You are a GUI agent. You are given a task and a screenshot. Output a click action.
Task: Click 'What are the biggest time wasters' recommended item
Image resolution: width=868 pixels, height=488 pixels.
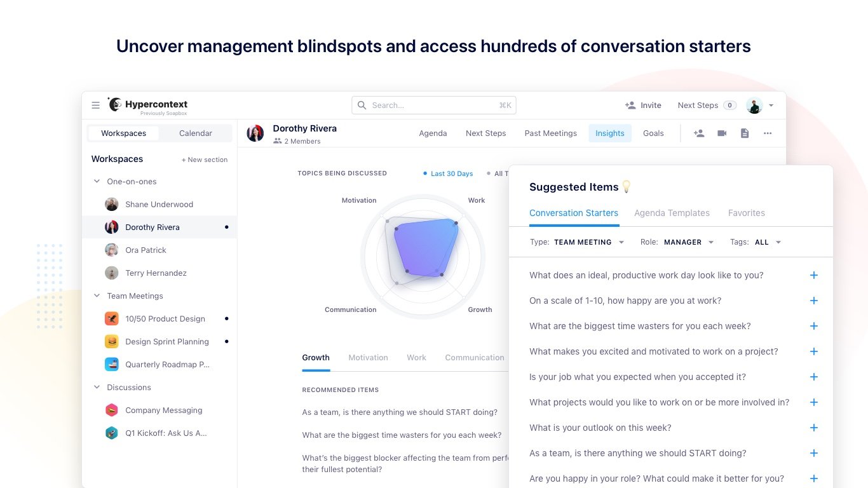[402, 435]
